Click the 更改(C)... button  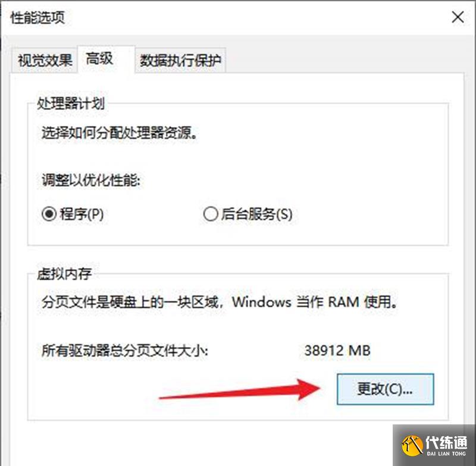coord(385,389)
